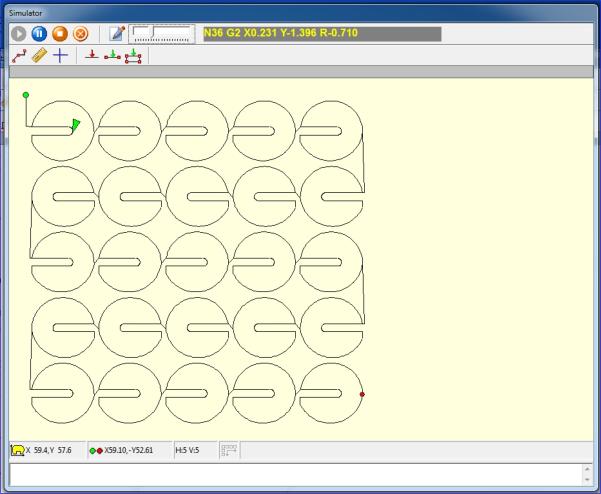Click the yellow machine icon in status bar
601x494 pixels.
[17, 450]
